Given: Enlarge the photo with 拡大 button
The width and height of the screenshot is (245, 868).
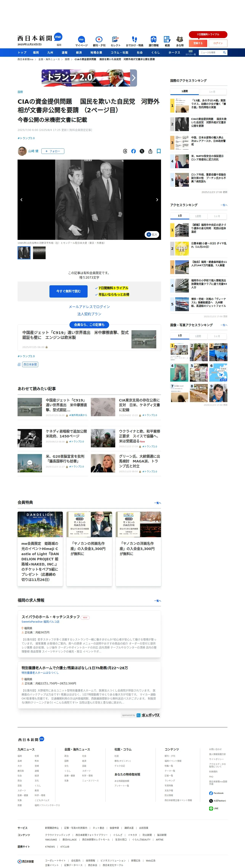Looking at the screenshot, I should [152, 234].
